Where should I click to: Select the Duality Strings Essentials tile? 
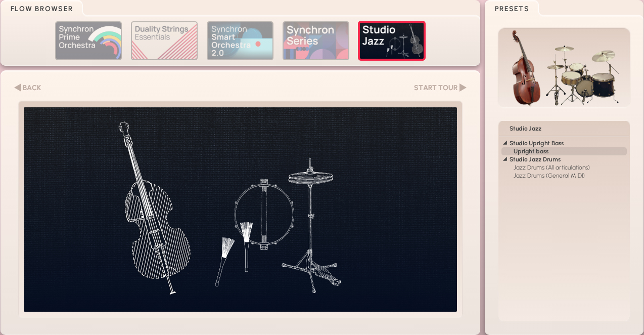pos(164,40)
